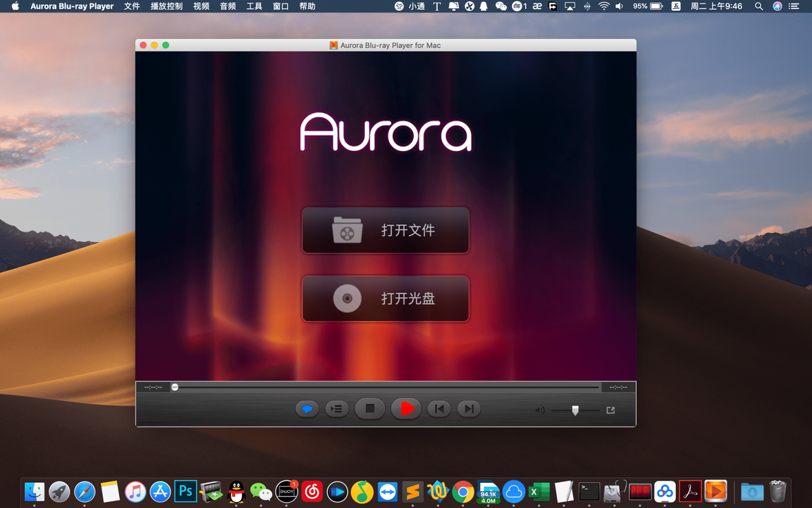Screen dimensions: 812x508
Task: Open the Aurora Blu-ray Player app menu
Action: [x=72, y=6]
